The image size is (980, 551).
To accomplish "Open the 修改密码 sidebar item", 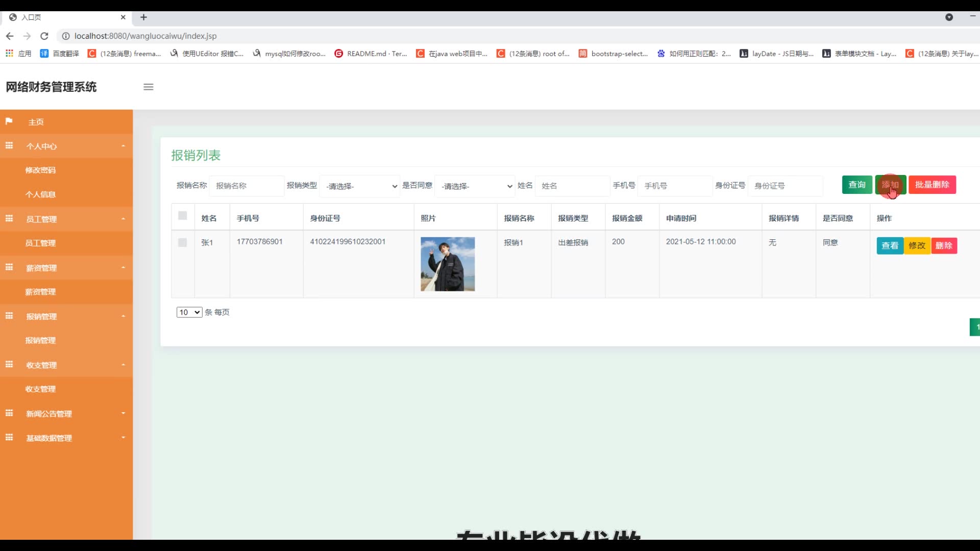I will pos(41,170).
